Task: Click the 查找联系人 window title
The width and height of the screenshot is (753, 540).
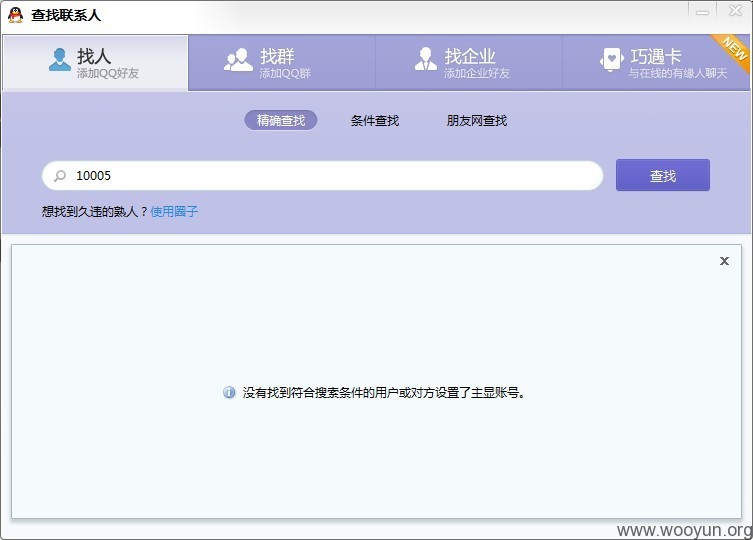Action: click(66, 15)
